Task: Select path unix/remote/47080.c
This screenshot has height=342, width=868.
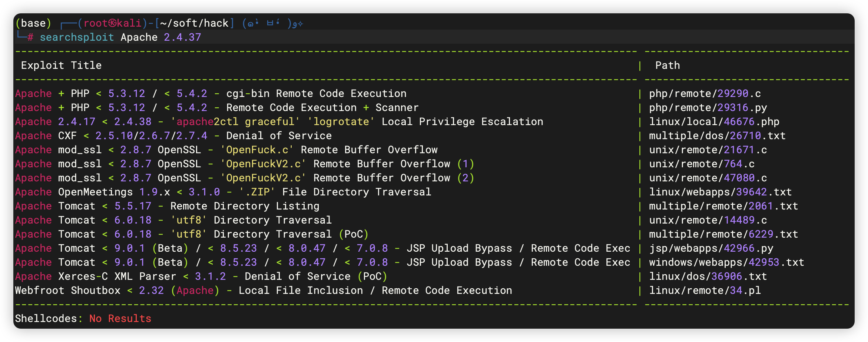Action: pyautogui.click(x=708, y=178)
